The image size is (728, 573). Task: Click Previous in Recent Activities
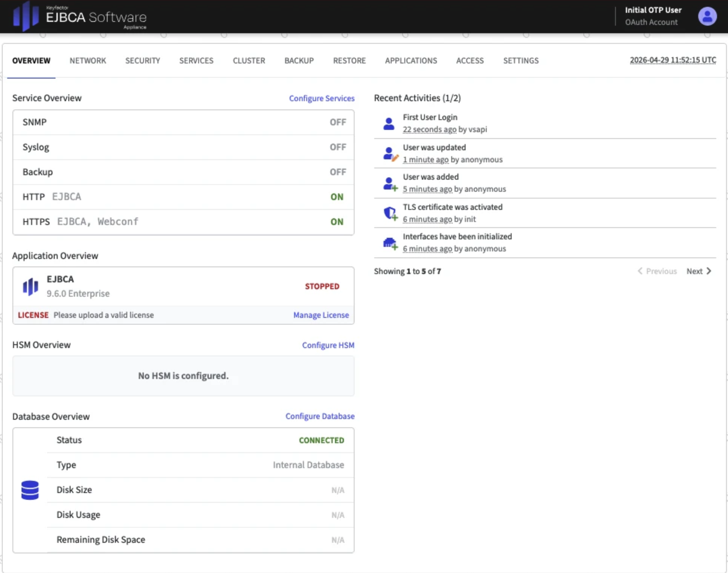657,271
